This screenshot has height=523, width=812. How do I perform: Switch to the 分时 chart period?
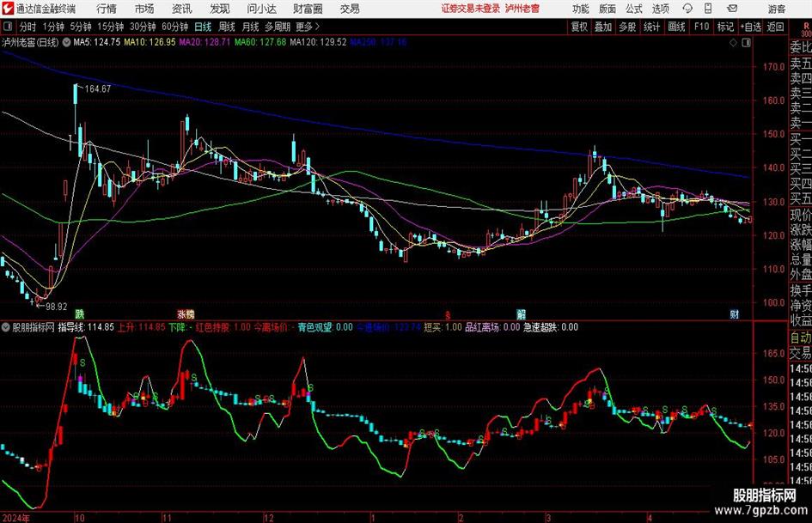[27, 27]
